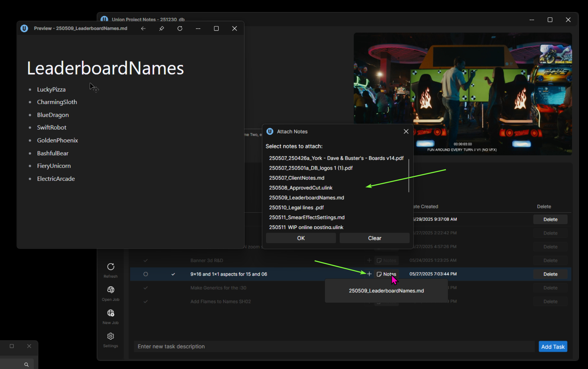Select 250508_ApprovedCut.ulink note
Viewport: 588px width, 369px height.
pos(336,188)
